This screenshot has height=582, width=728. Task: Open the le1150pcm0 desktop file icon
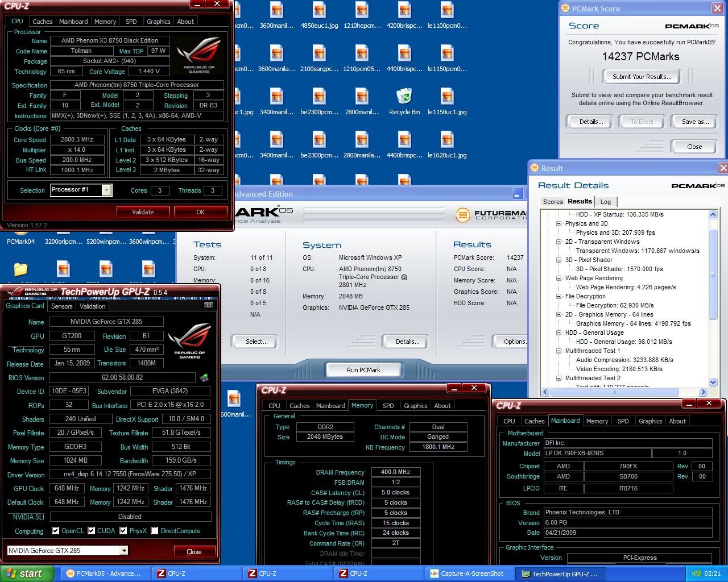[x=447, y=58]
